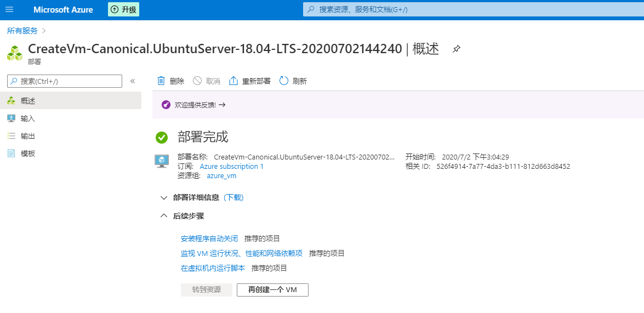Open the Azure subscription 1 link
Viewport: 644px width, 313px height.
[232, 166]
